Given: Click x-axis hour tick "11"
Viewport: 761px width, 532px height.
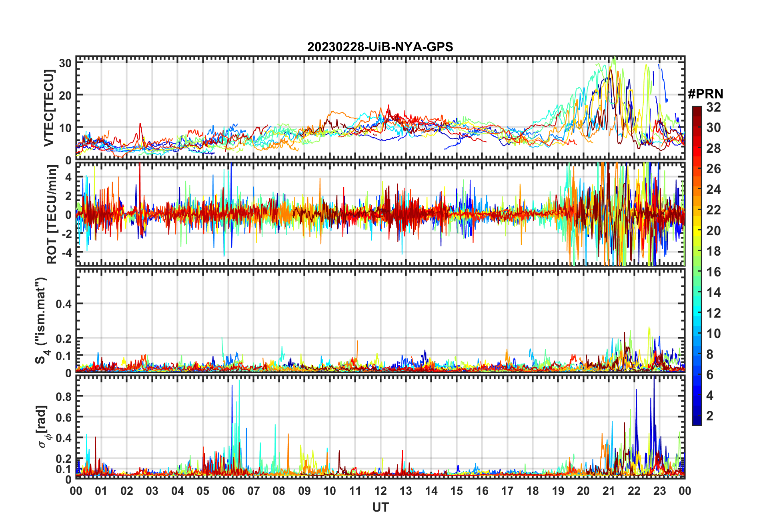Looking at the screenshot, I should click(355, 491).
